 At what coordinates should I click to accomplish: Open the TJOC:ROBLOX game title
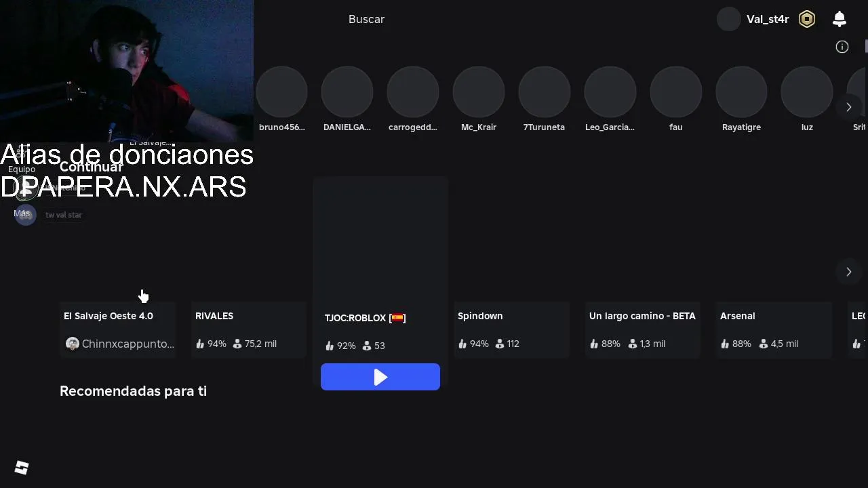(365, 318)
